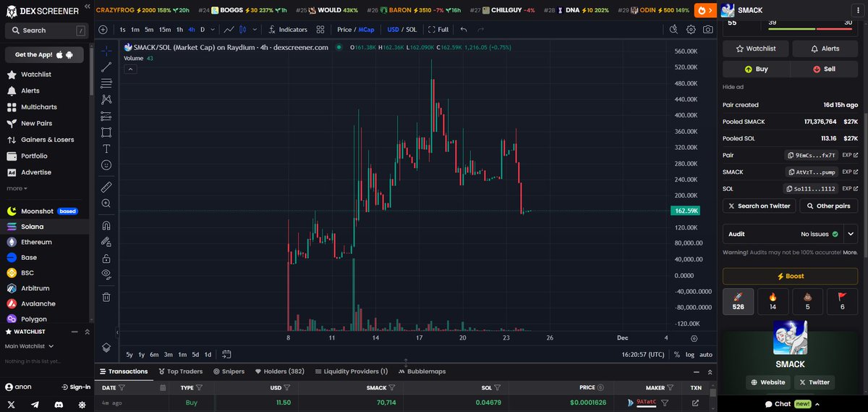Toggle log scale on price axis
Image resolution: width=868 pixels, height=412 pixels.
click(x=690, y=355)
